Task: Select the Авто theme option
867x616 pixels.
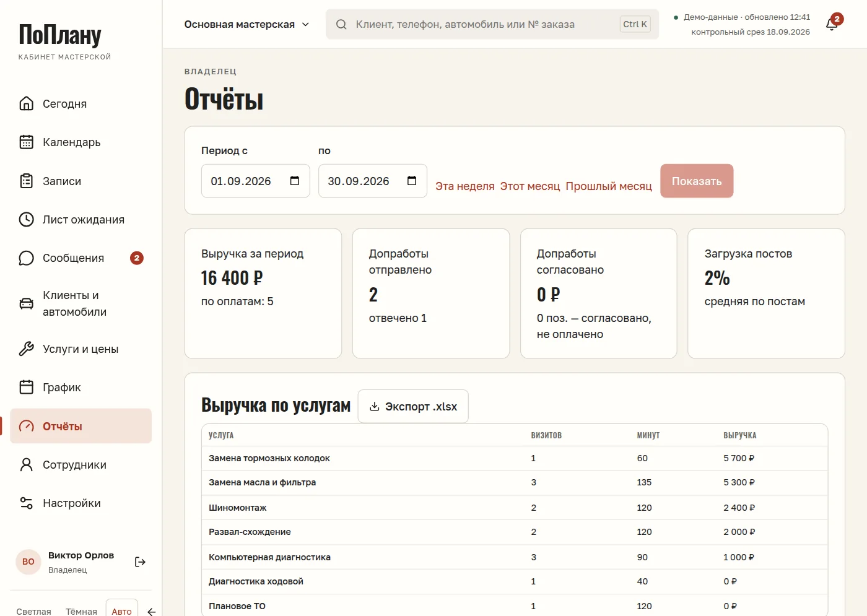Action: tap(121, 611)
